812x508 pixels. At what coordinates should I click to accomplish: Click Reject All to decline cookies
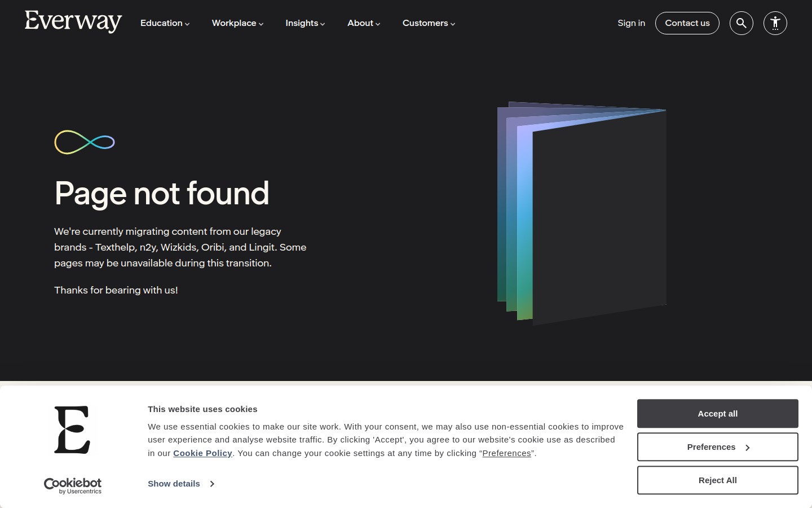pos(717,480)
